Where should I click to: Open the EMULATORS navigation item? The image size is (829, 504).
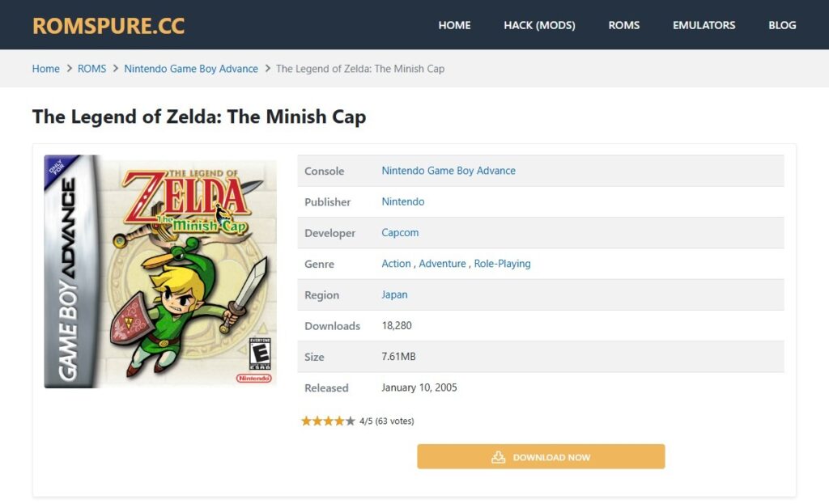[704, 25]
